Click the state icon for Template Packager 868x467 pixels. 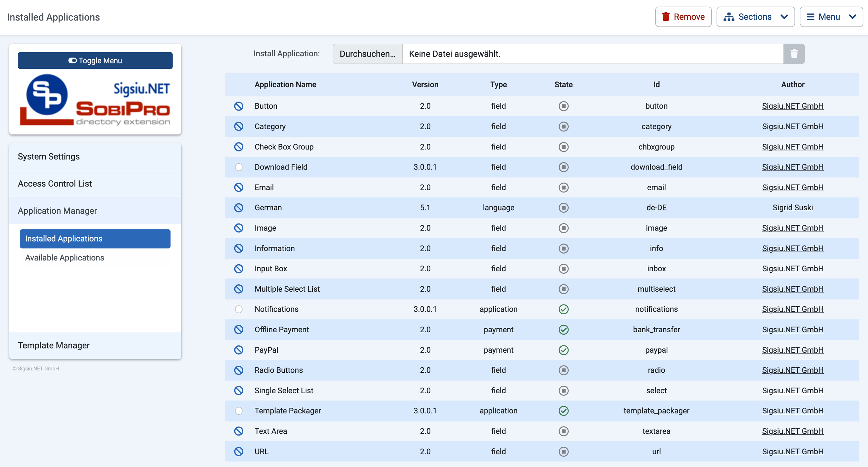(x=563, y=410)
